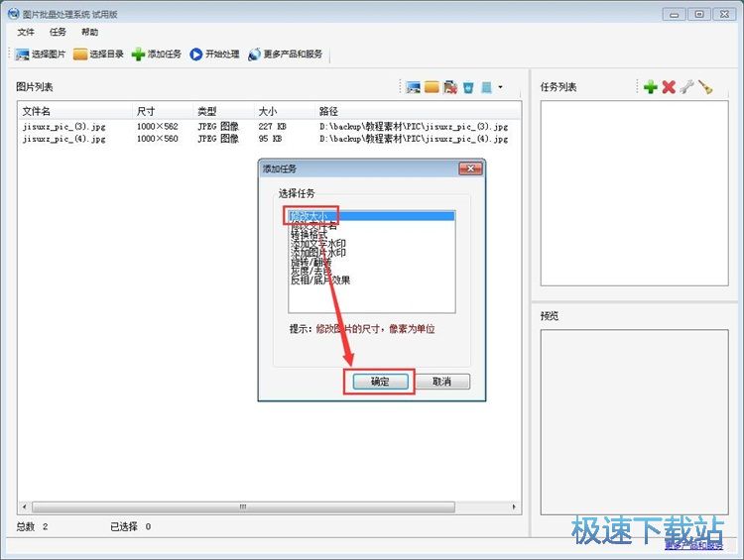Screen dimensions: 744x560
Task: Sort by the 大小 column header
Action: 285,111
